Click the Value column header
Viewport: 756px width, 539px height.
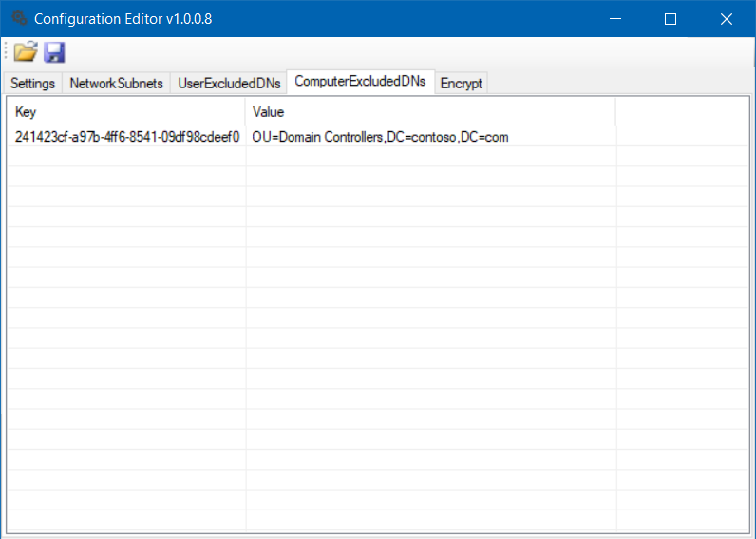click(x=430, y=112)
